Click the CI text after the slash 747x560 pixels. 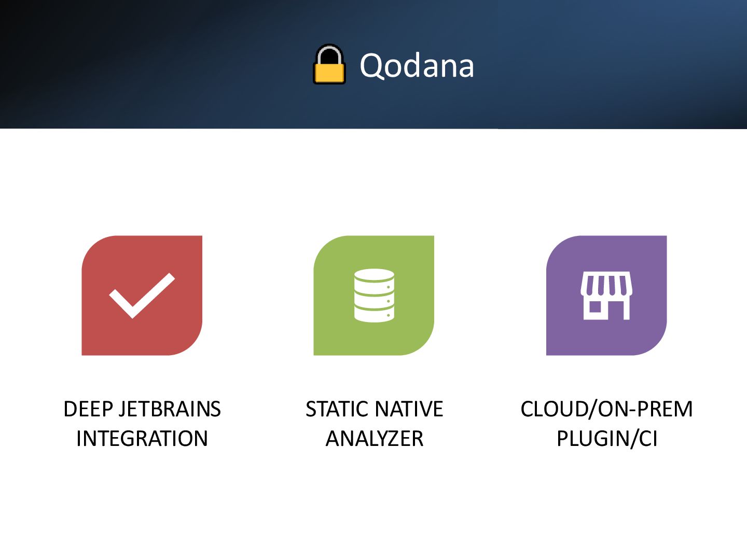pyautogui.click(x=648, y=439)
